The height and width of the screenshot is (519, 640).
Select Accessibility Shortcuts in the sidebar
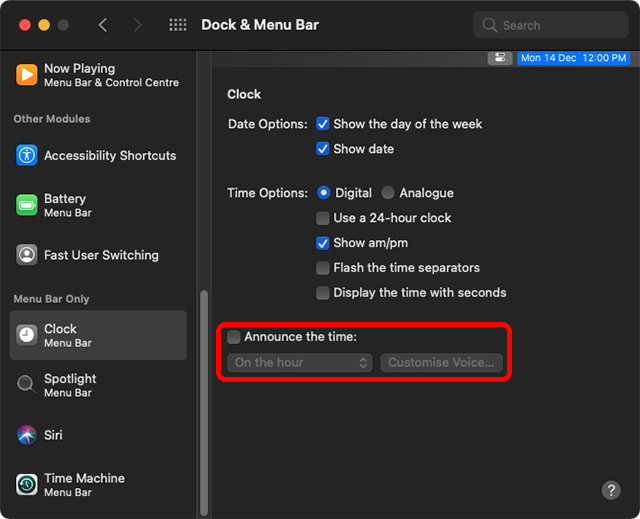[98, 155]
